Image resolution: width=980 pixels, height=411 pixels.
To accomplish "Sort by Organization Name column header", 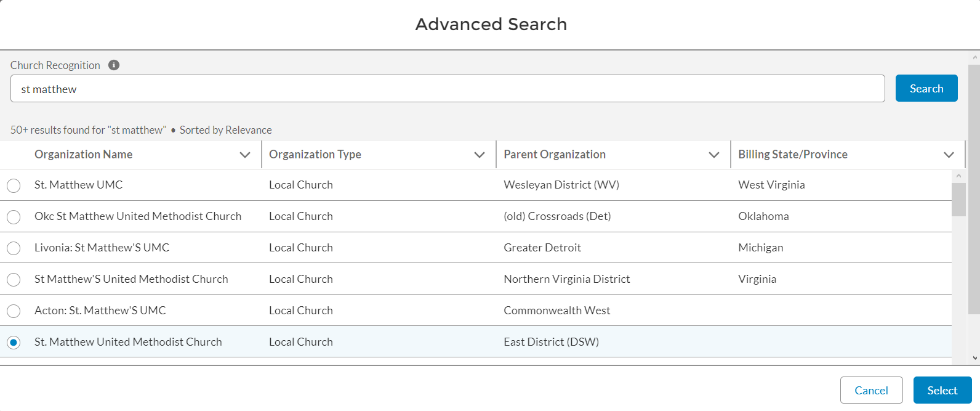I will pos(84,155).
